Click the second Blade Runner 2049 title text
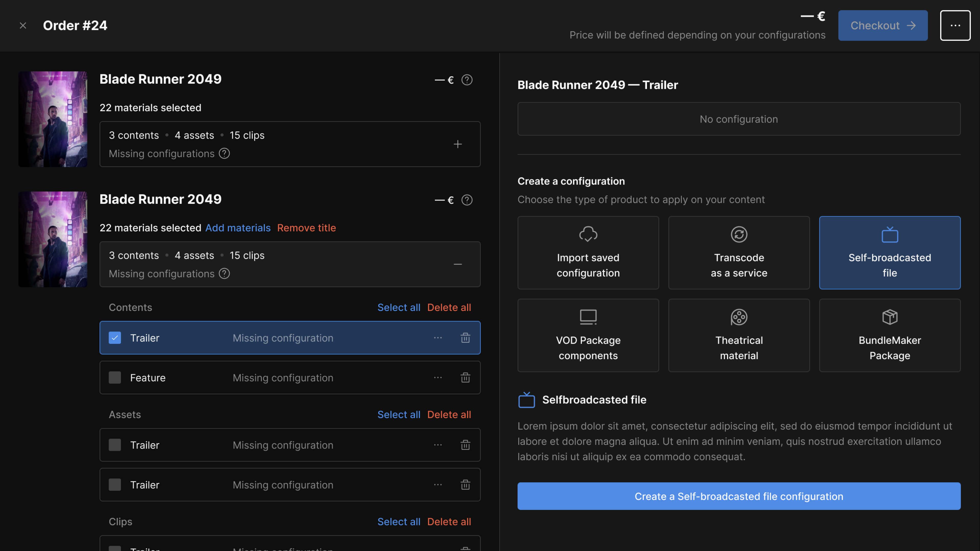The width and height of the screenshot is (980, 551). [160, 199]
